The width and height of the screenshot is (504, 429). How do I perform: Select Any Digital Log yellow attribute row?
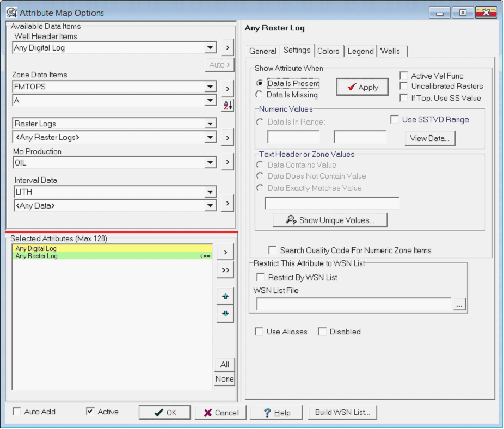tap(112, 249)
